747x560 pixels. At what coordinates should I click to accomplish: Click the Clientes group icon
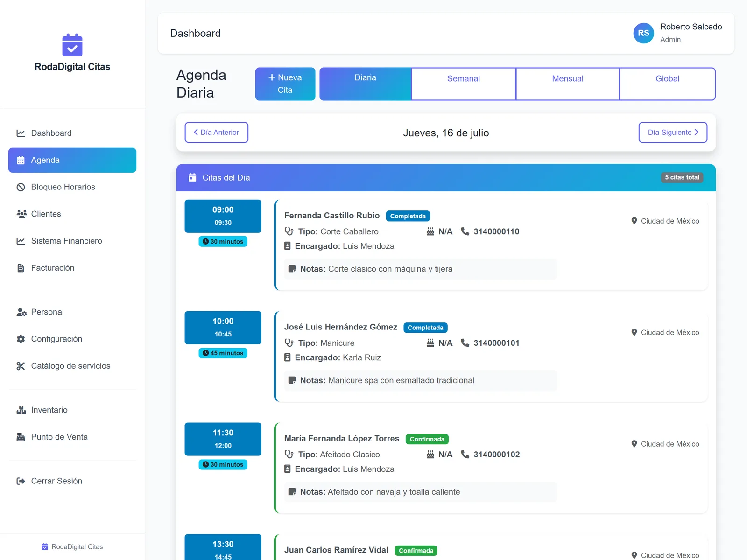click(x=21, y=214)
